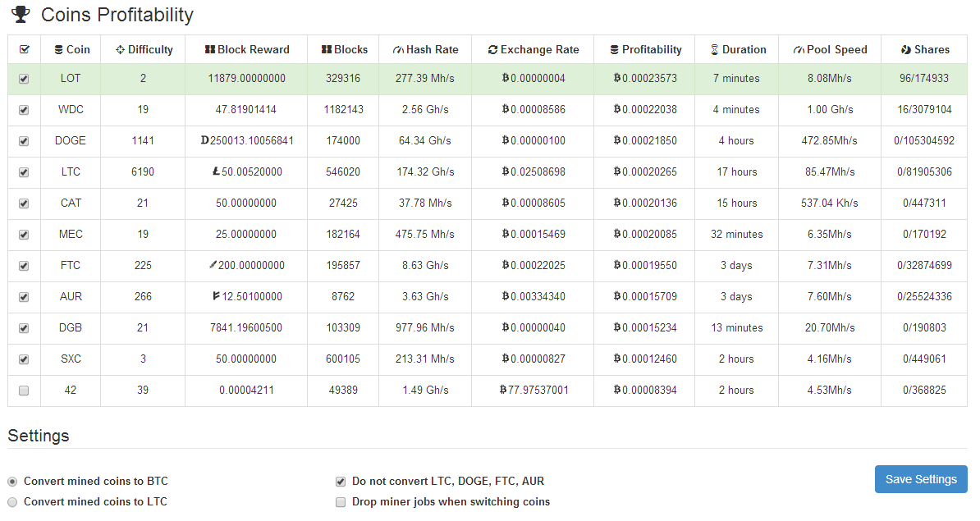Click the Bitcoin symbol in the 42 exchange rate

click(x=503, y=390)
